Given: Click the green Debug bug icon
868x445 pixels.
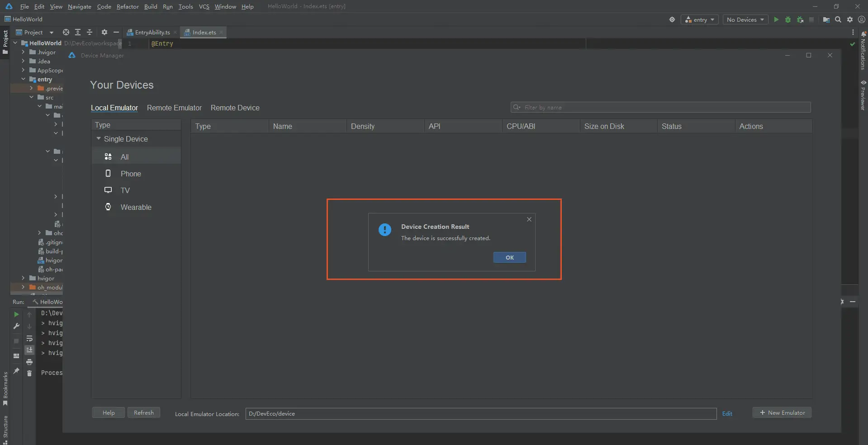Looking at the screenshot, I should (x=788, y=19).
